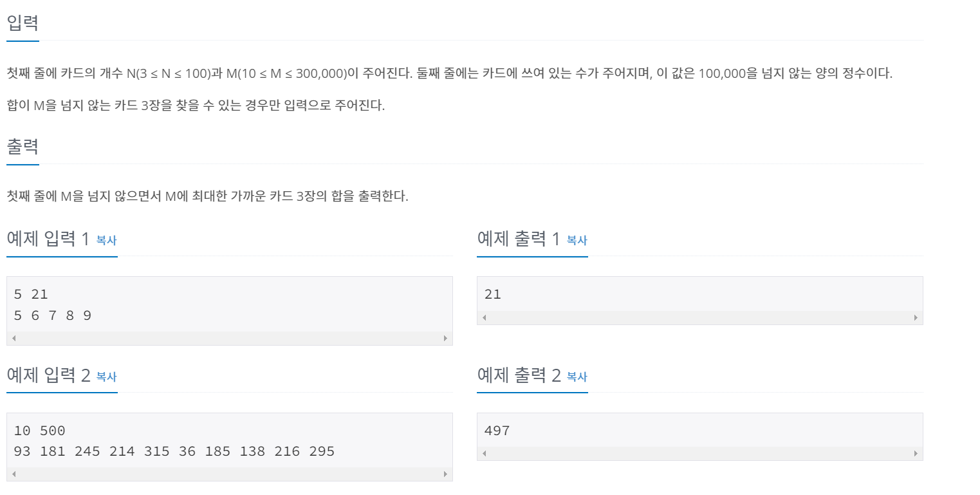Click the sample input text '5 6 7 8 9'

(52, 315)
